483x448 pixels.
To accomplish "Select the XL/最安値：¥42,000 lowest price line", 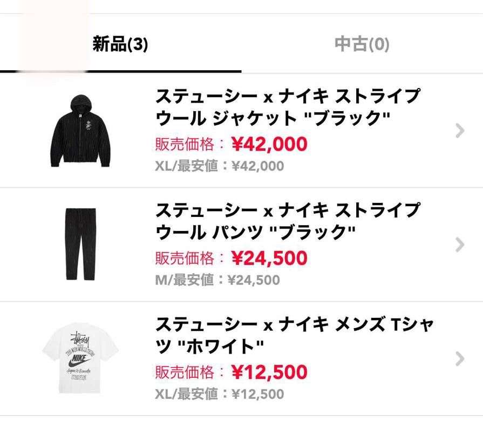I will [x=219, y=166].
